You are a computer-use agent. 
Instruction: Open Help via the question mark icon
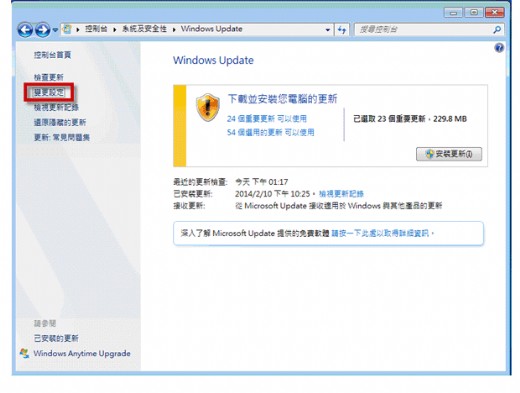[499, 48]
